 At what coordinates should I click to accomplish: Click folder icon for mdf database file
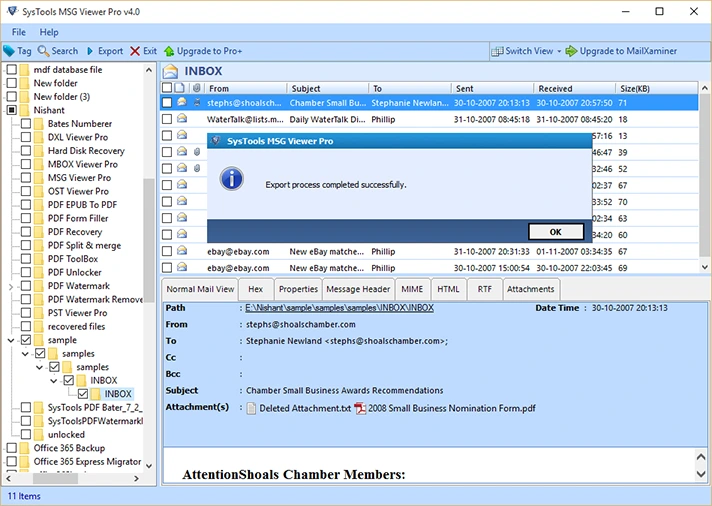click(25, 69)
